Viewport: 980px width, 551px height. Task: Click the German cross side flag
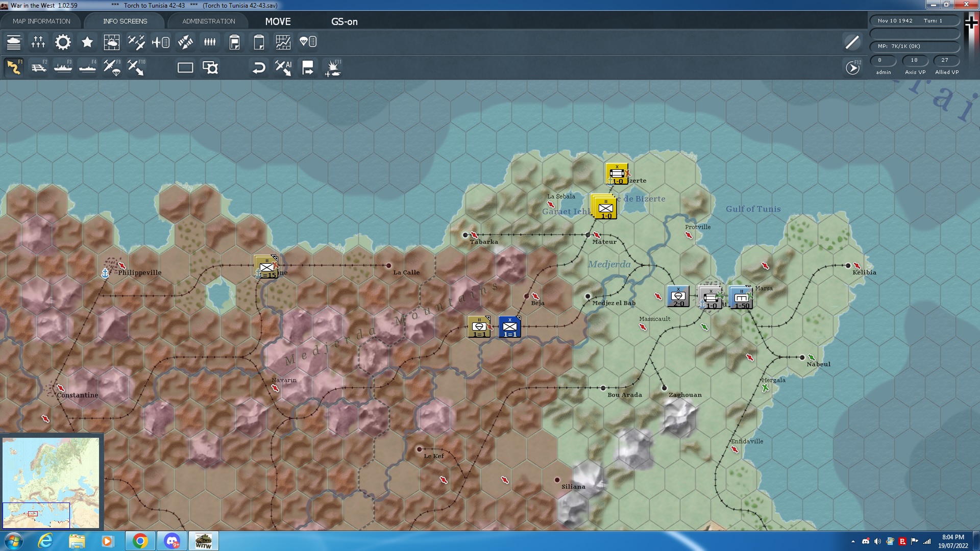pos(971,22)
